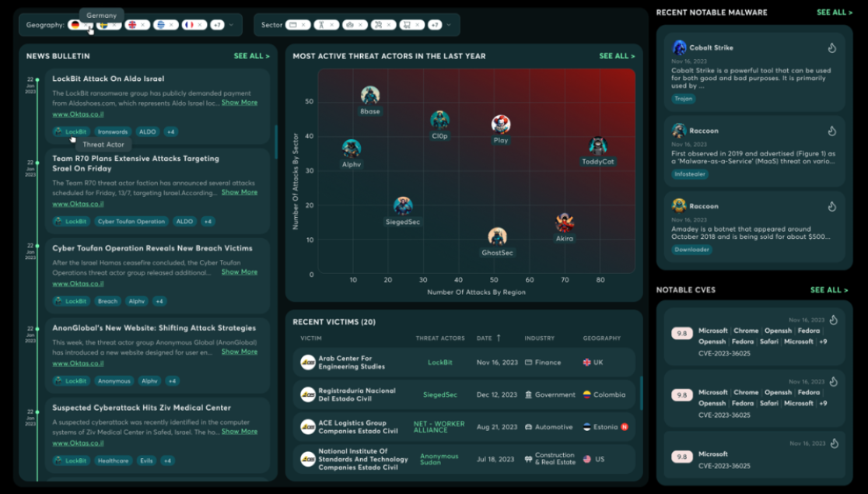
Task: Remove the Germany flag geography chip
Action: click(87, 25)
